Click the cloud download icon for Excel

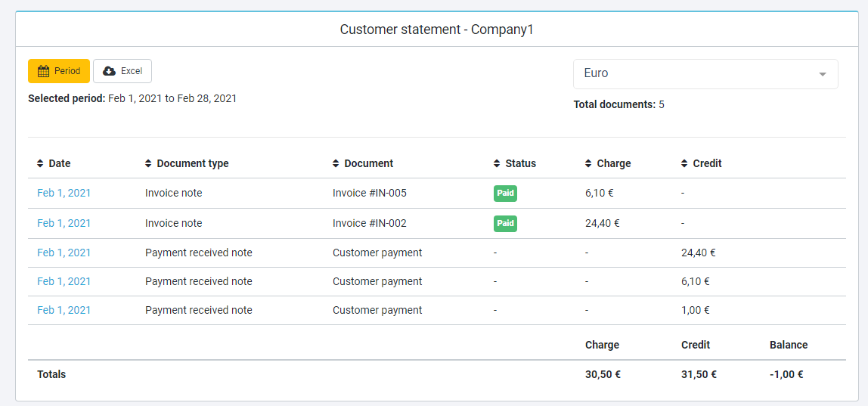point(109,71)
